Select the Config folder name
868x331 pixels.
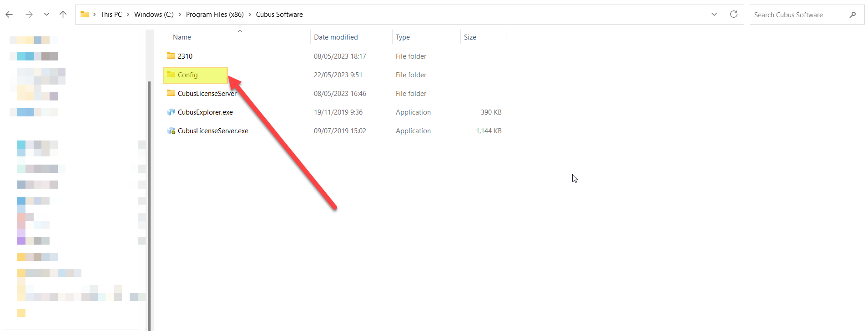pos(187,75)
